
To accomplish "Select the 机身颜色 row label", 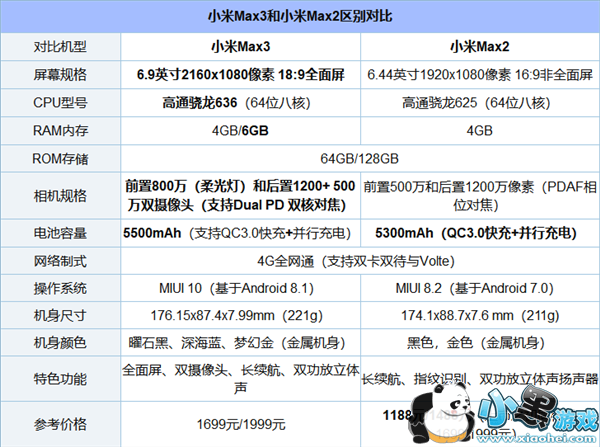I will (60, 343).
